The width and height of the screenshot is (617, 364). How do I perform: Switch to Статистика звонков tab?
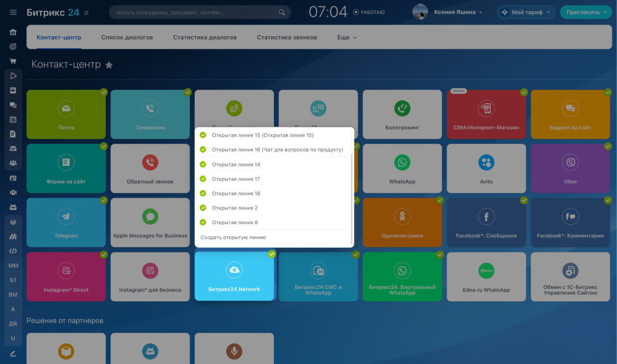click(x=287, y=37)
